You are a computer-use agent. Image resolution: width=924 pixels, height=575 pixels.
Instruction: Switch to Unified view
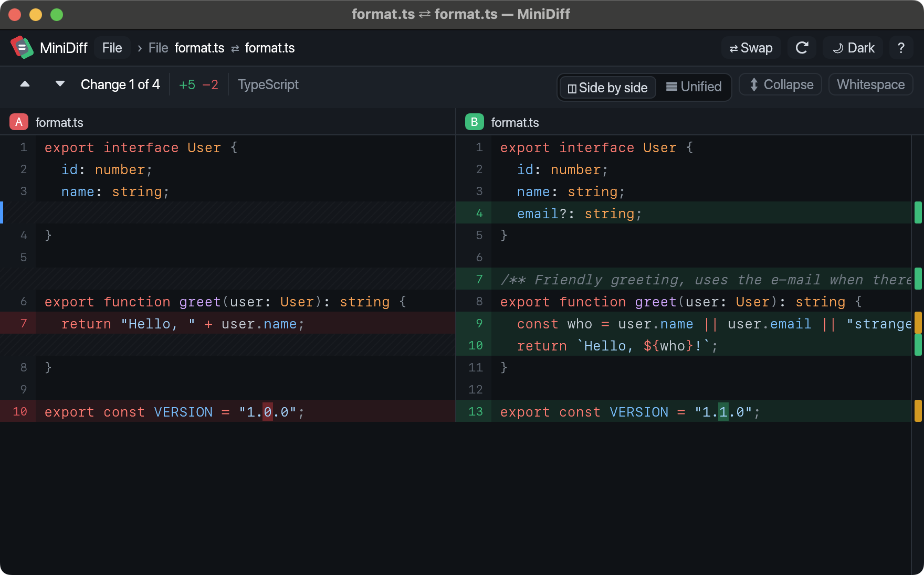point(694,87)
